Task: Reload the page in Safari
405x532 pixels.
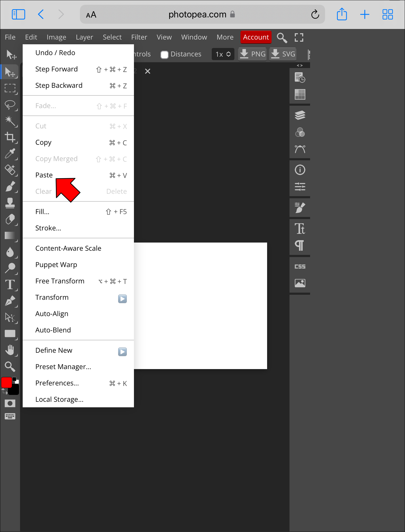Action: [315, 14]
